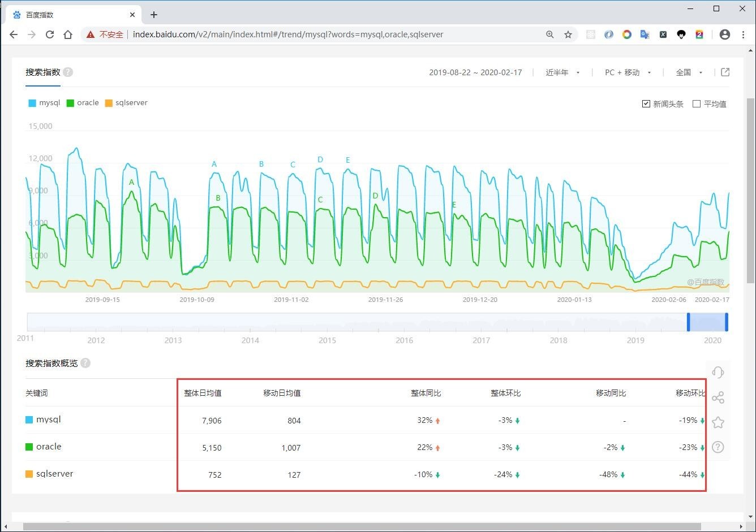Close the 百度指数 tab

133,15
